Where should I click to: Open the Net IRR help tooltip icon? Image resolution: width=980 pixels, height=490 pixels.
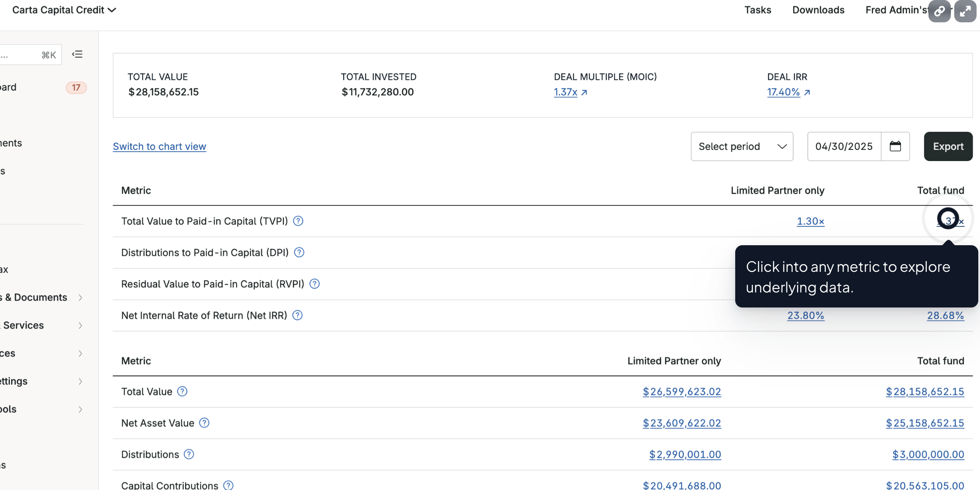[x=297, y=315]
